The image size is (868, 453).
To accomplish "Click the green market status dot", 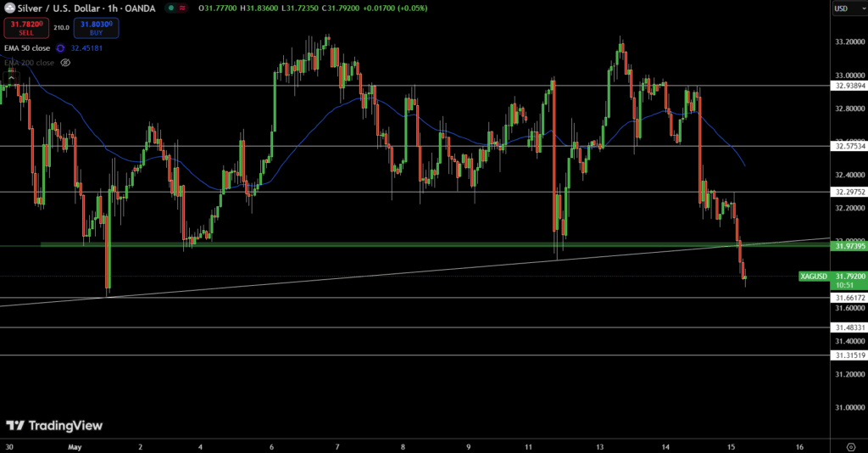I will pyautogui.click(x=171, y=8).
